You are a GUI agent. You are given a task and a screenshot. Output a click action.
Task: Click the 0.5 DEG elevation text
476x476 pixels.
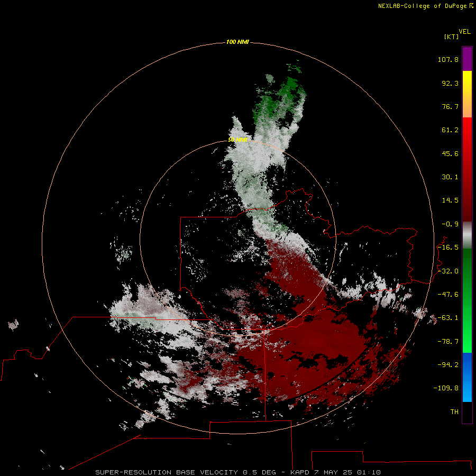tap(259, 472)
